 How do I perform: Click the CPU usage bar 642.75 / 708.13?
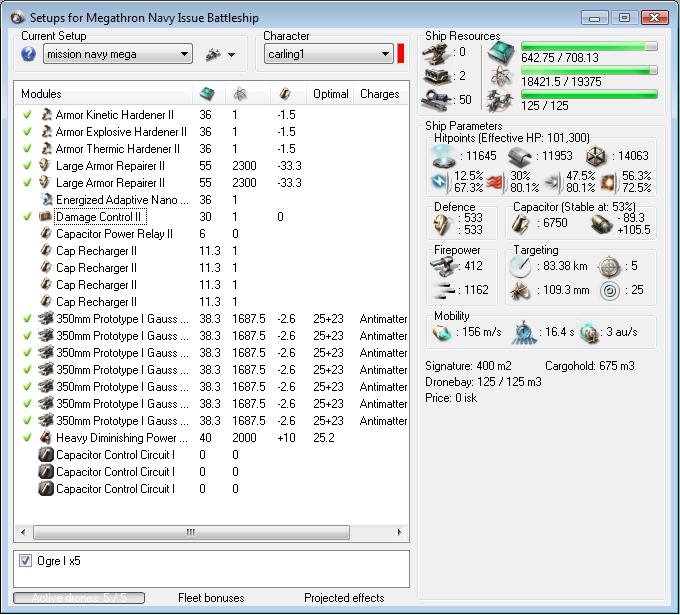(x=589, y=46)
